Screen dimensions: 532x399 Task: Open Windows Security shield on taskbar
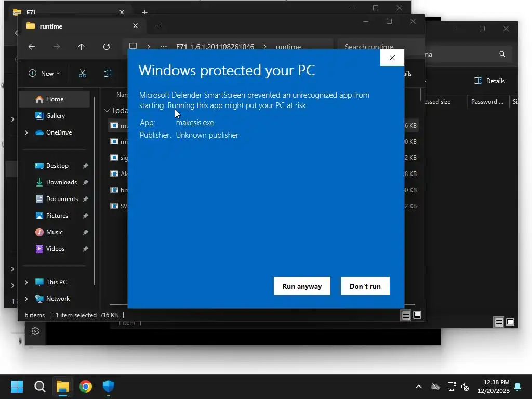coord(109,387)
